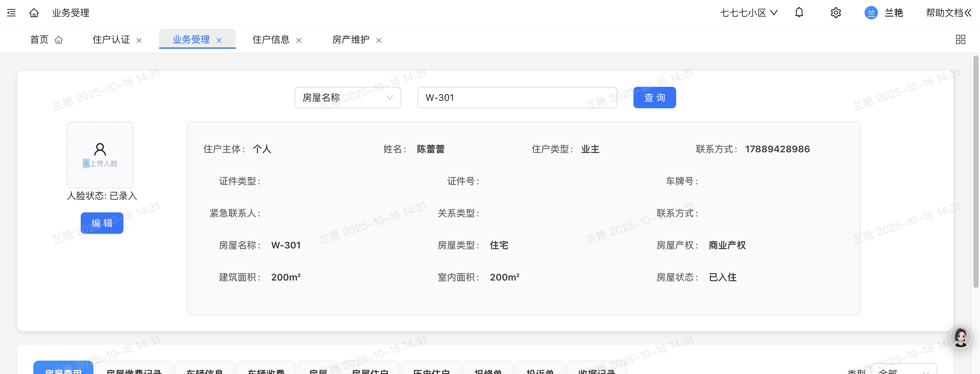Screen dimensions: 980x374
Task: Close the 住户信息 tab
Action: tap(299, 40)
